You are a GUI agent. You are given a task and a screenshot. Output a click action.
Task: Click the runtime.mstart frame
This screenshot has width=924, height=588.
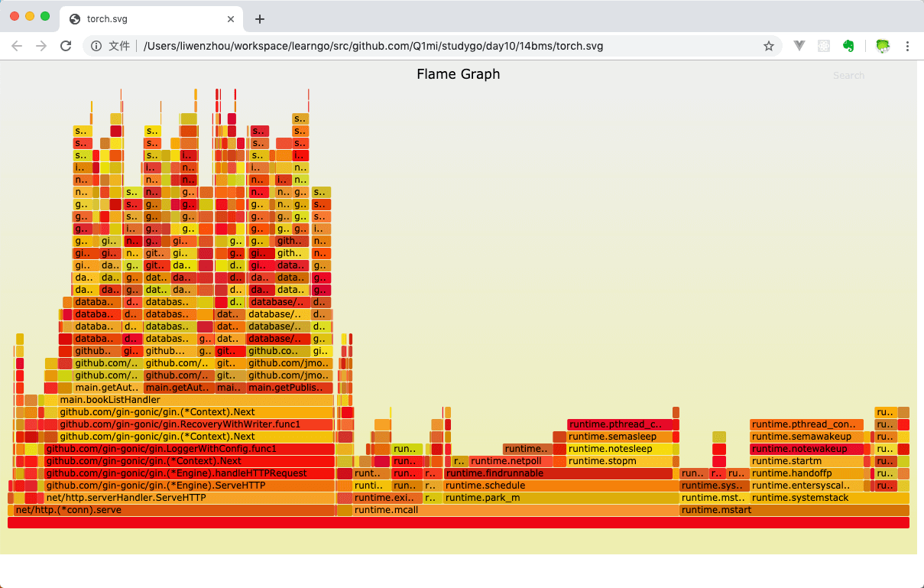coord(794,510)
